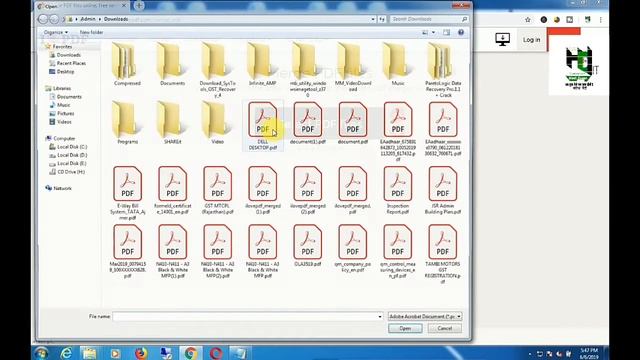Select the document(1).pdf file
The image size is (640, 360).
(308, 123)
